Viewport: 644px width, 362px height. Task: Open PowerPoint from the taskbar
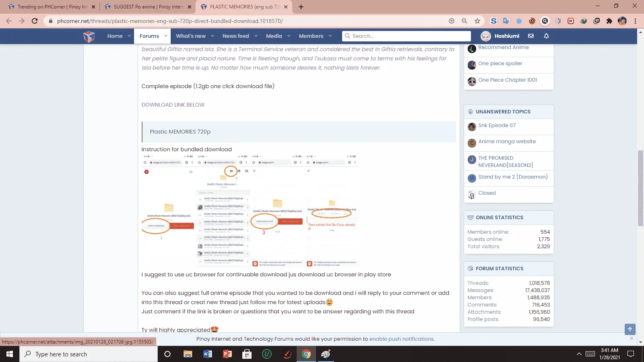(227, 354)
